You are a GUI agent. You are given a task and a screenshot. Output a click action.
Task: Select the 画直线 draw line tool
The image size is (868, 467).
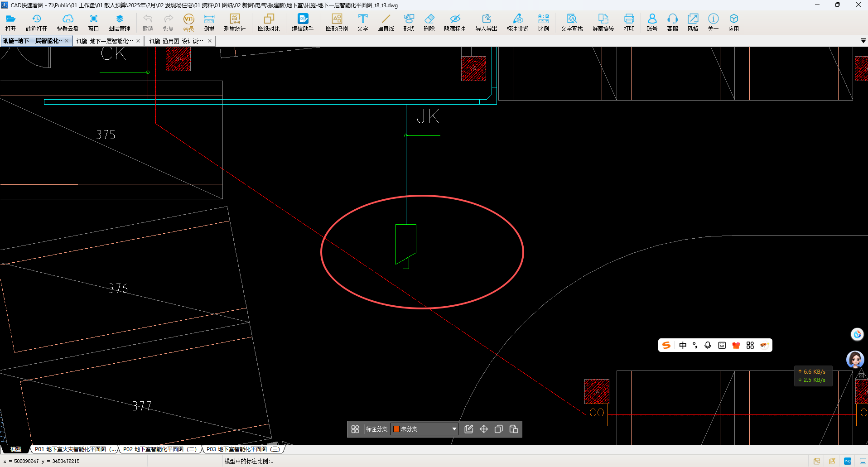coord(386,22)
